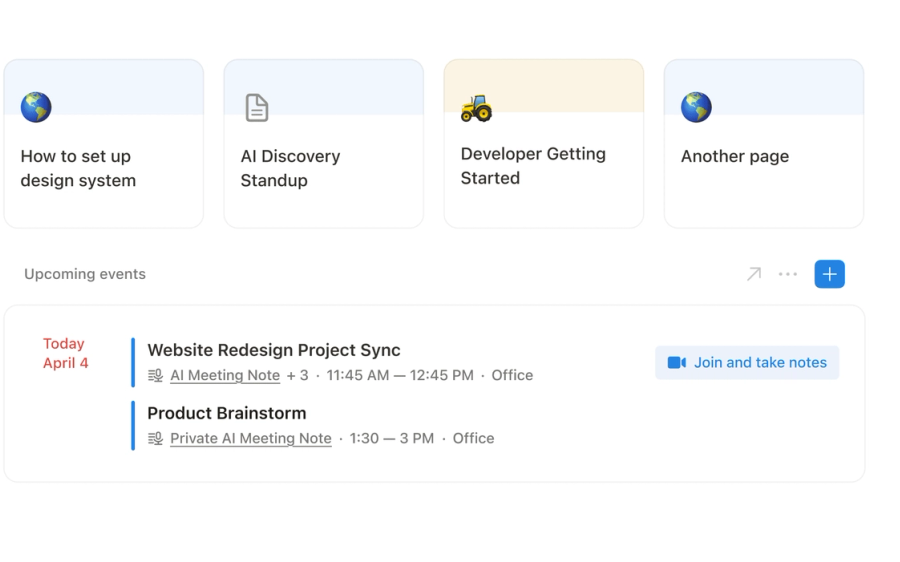Click the document icon on AI Discovery Standup card
This screenshot has height=562, width=900.
coord(257,107)
